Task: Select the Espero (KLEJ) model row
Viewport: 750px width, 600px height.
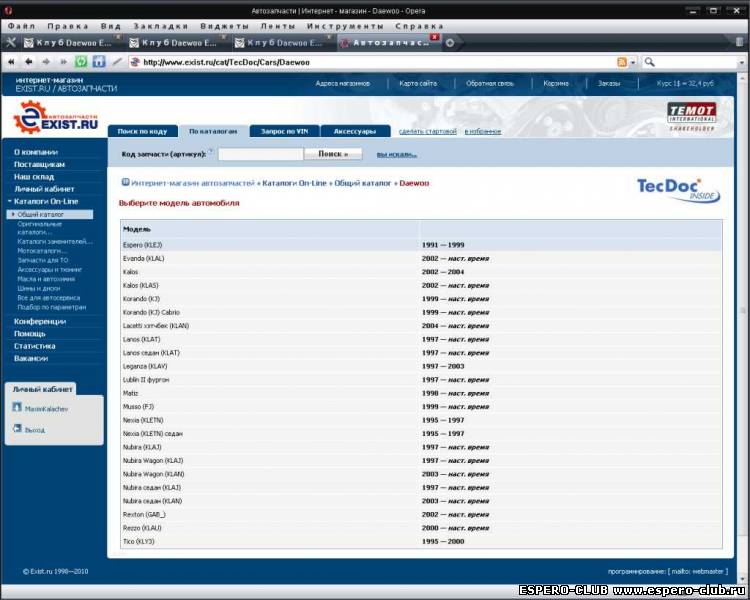Action: click(x=421, y=244)
